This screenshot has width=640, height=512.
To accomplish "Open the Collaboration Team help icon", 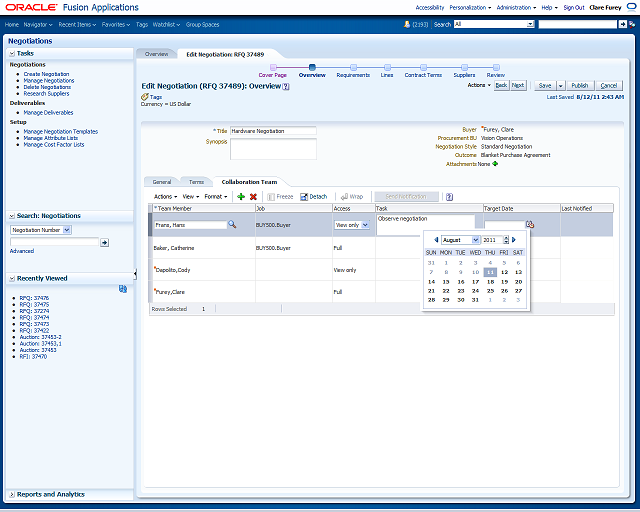I will click(449, 197).
